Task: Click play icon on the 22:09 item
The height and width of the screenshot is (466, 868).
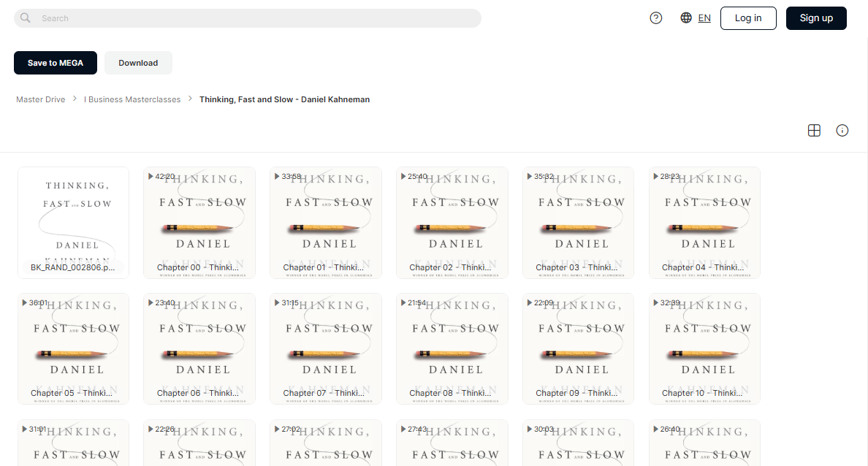Action: (x=529, y=302)
